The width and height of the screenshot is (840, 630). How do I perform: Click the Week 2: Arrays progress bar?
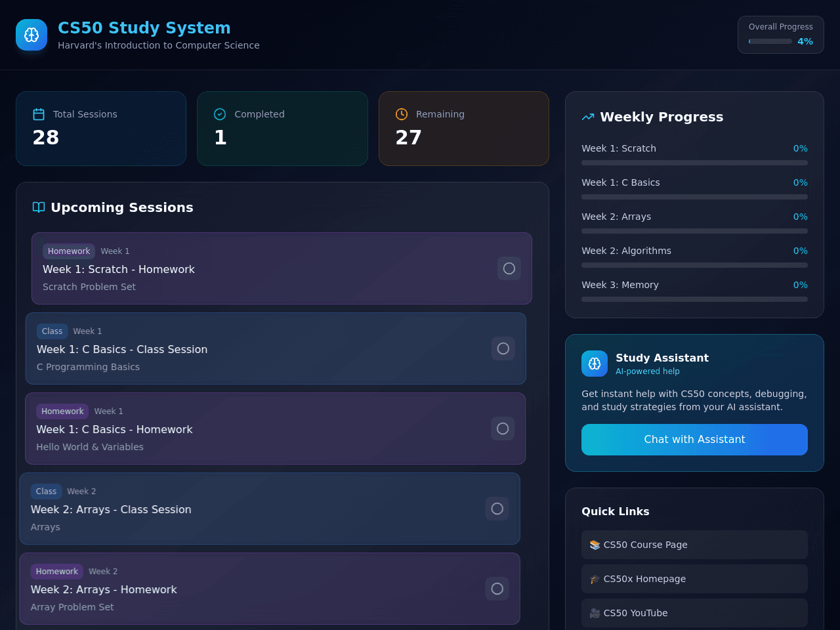tap(694, 231)
